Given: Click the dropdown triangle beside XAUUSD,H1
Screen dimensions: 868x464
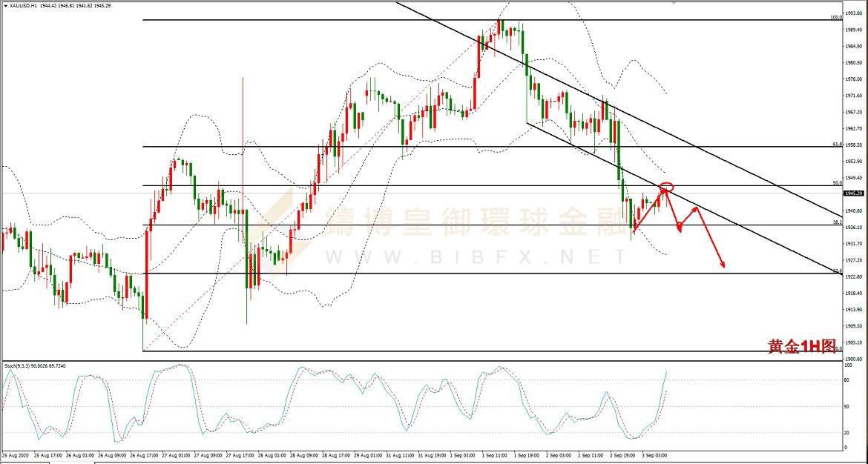Looking at the screenshot, I should point(5,5).
